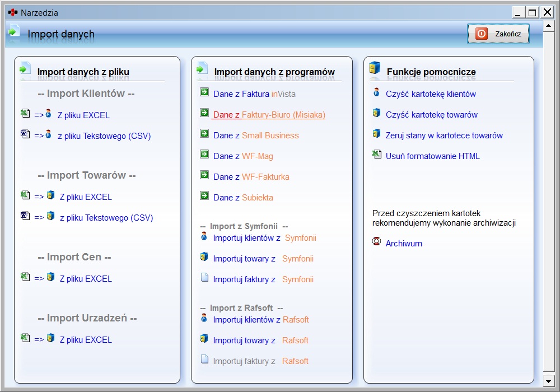Click goods box icon in Towarów CSV row
Image resolution: width=560 pixels, height=392 pixels.
pyautogui.click(x=51, y=216)
